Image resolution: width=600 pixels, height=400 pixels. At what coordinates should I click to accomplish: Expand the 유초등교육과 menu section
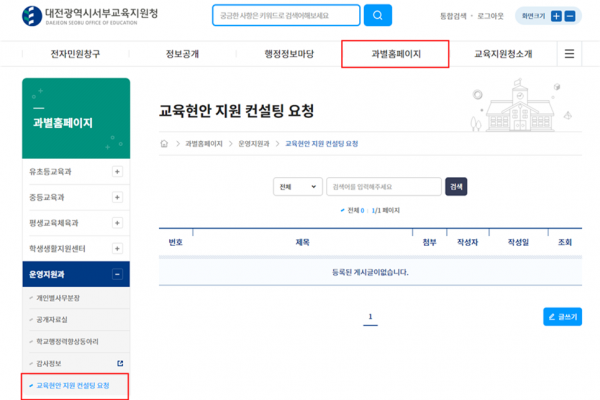117,172
